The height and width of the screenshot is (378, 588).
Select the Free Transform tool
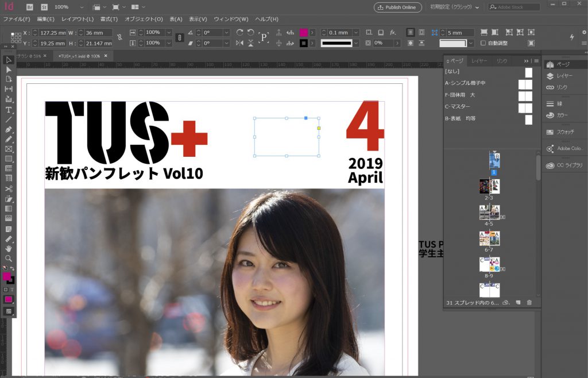8,199
